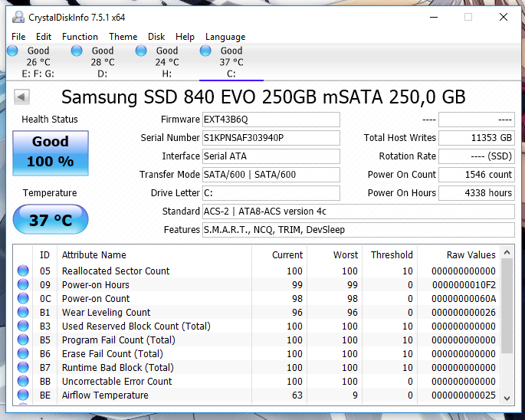Click the Health Status label
The image size is (525, 420).
tap(50, 120)
